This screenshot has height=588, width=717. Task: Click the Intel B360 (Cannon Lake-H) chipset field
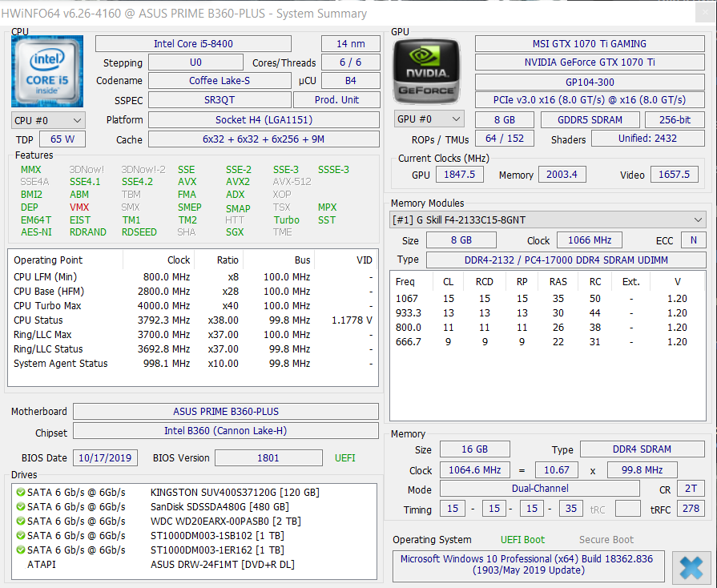coord(226,431)
